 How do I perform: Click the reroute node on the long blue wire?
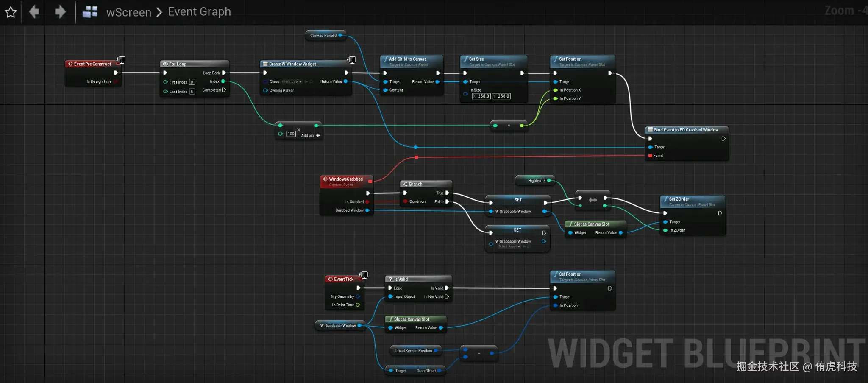[x=416, y=147]
